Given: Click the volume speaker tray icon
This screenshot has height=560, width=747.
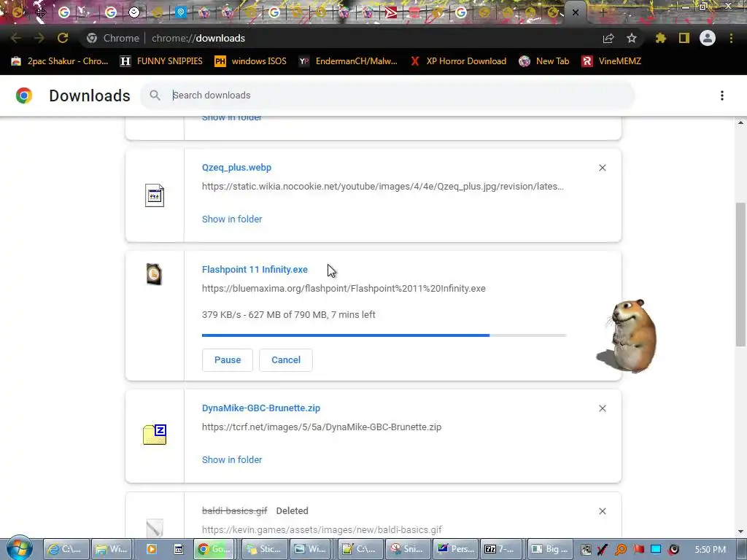Looking at the screenshot, I should [673, 550].
